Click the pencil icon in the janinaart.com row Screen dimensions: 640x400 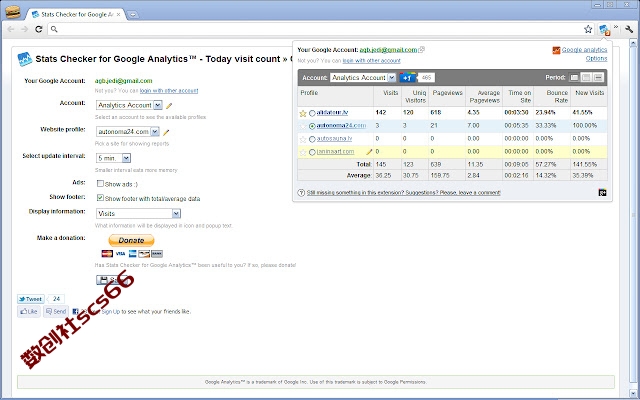(369, 152)
